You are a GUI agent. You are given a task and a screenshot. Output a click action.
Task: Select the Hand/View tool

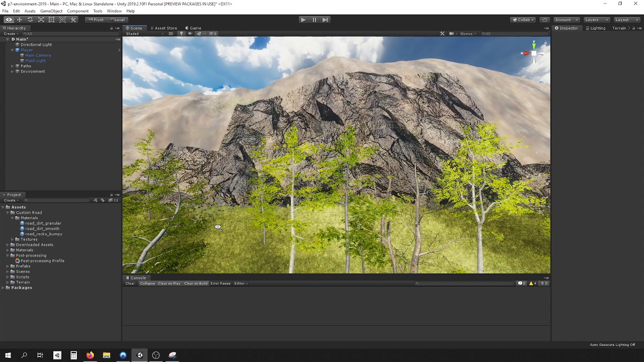point(9,19)
